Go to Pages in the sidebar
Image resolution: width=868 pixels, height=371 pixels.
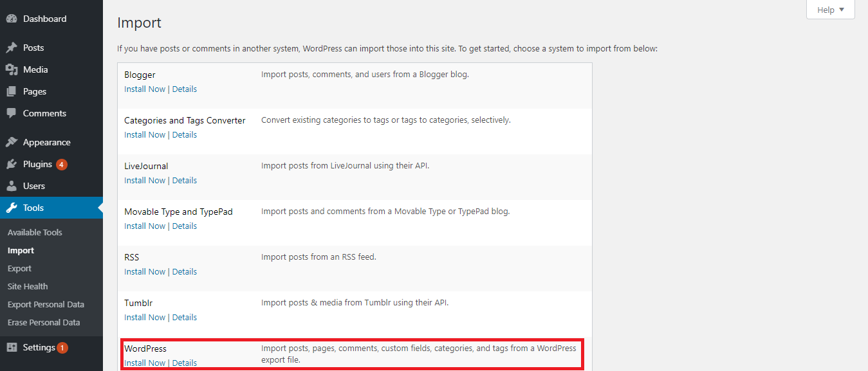click(35, 91)
